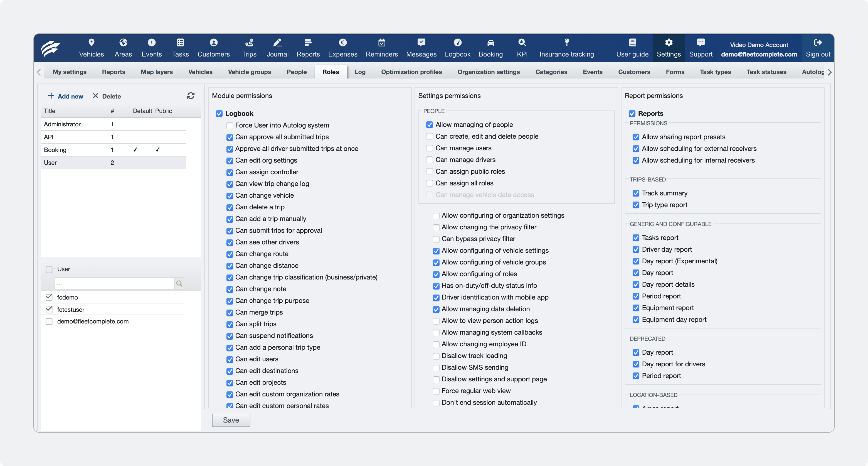Sign out of the account
Screen dimensions: 868x466
click(x=818, y=48)
